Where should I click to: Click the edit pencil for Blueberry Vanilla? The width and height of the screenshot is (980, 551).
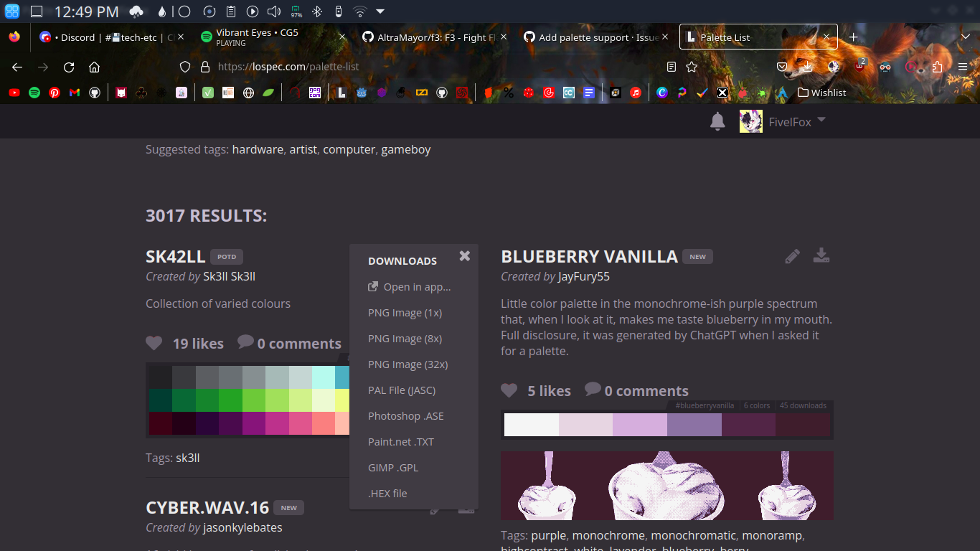click(x=792, y=255)
